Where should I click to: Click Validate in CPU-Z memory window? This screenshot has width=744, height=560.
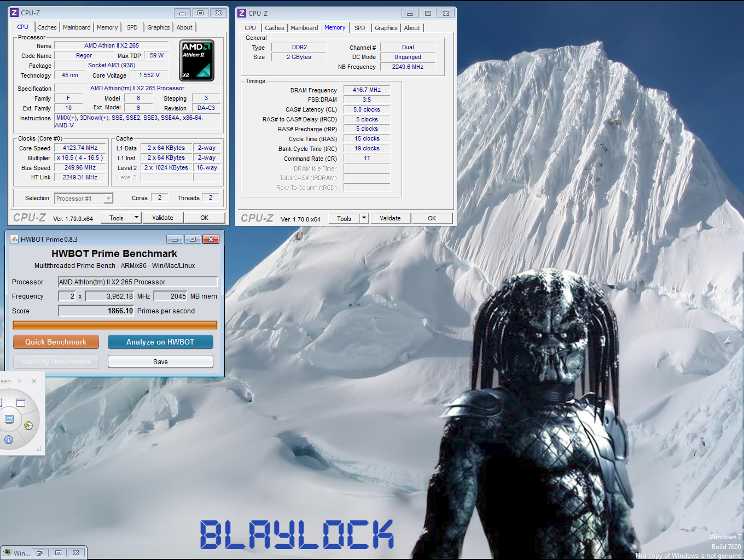pyautogui.click(x=390, y=218)
